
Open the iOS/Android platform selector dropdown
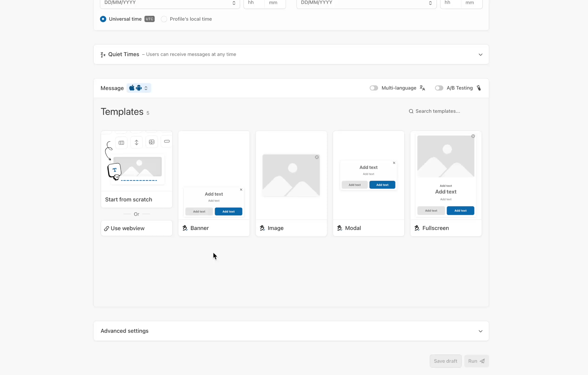pos(139,88)
